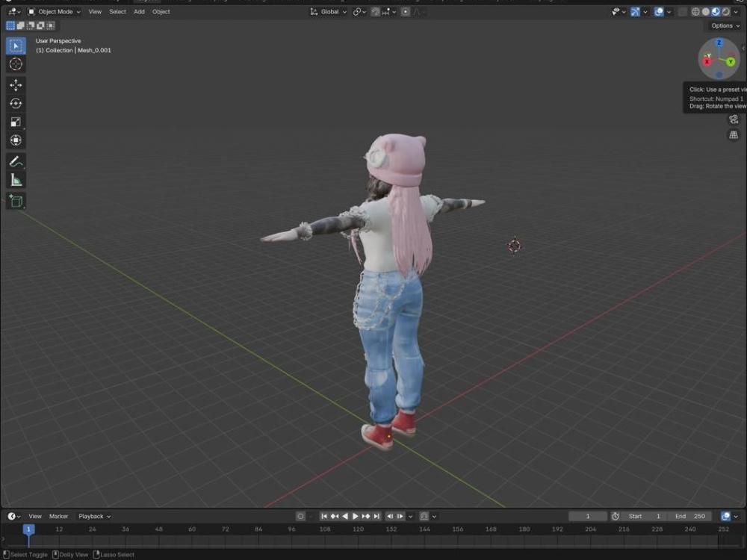Open the Playback dropdown in timeline
This screenshot has width=747, height=560.
[x=94, y=516]
